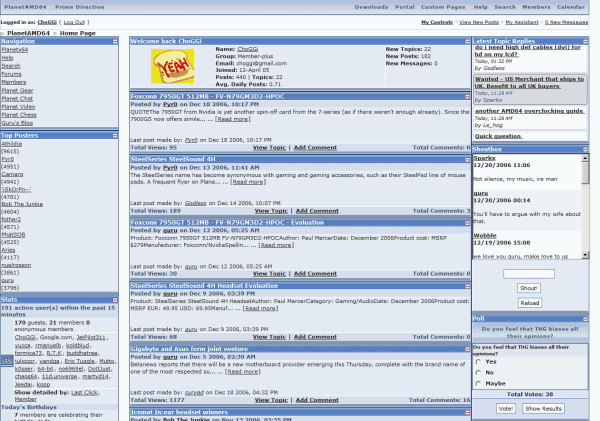Collapse the Poll panel

point(585,318)
